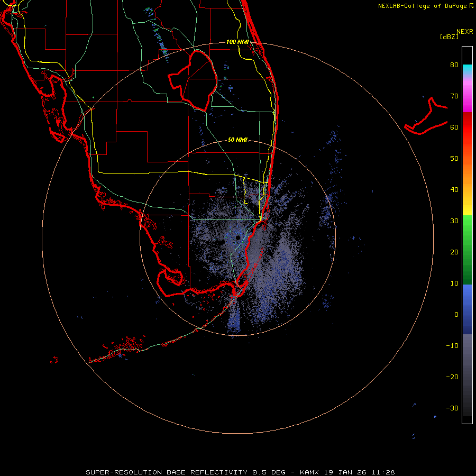The width and height of the screenshot is (476, 476).
Task: Select the 50 NMI range ring label
Action: (237, 140)
